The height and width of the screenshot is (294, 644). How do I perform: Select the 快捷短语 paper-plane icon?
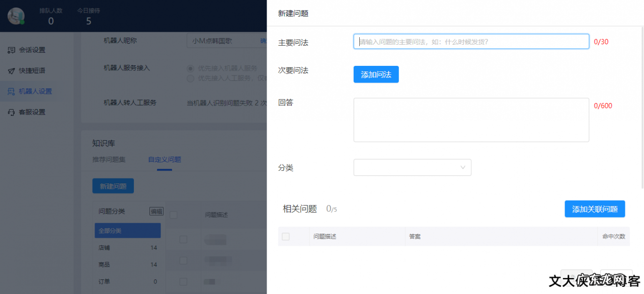11,70
